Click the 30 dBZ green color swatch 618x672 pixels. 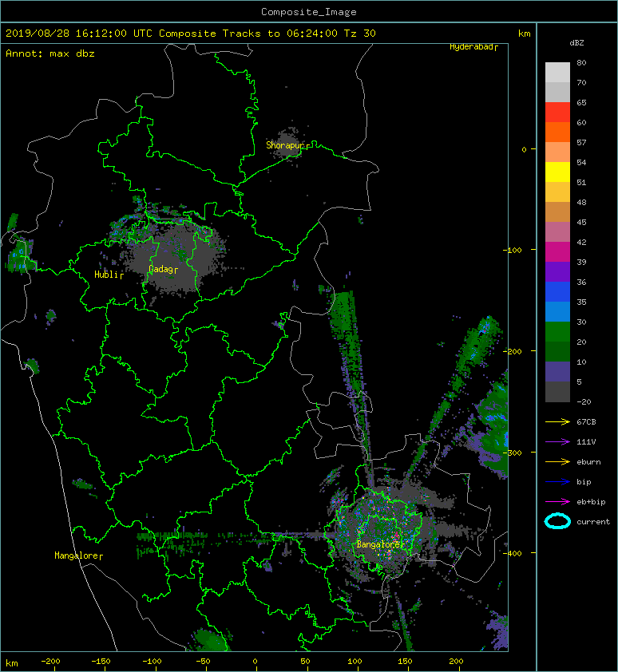click(557, 331)
